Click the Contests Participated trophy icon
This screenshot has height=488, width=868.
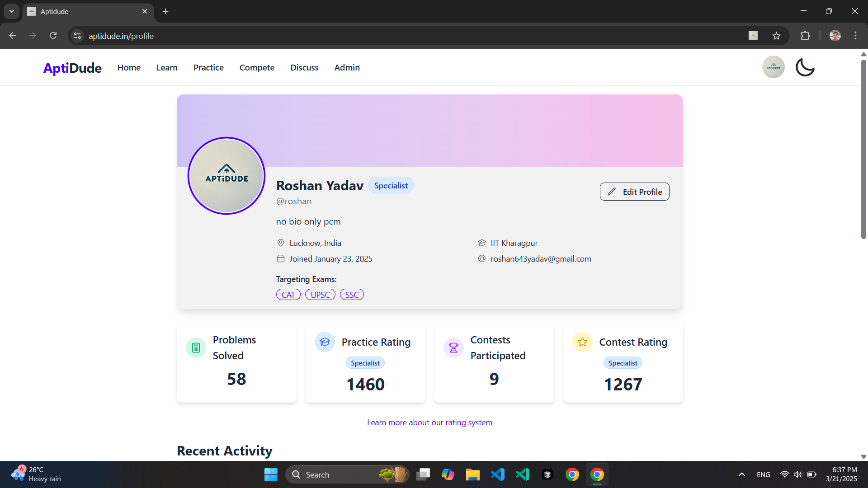click(453, 347)
